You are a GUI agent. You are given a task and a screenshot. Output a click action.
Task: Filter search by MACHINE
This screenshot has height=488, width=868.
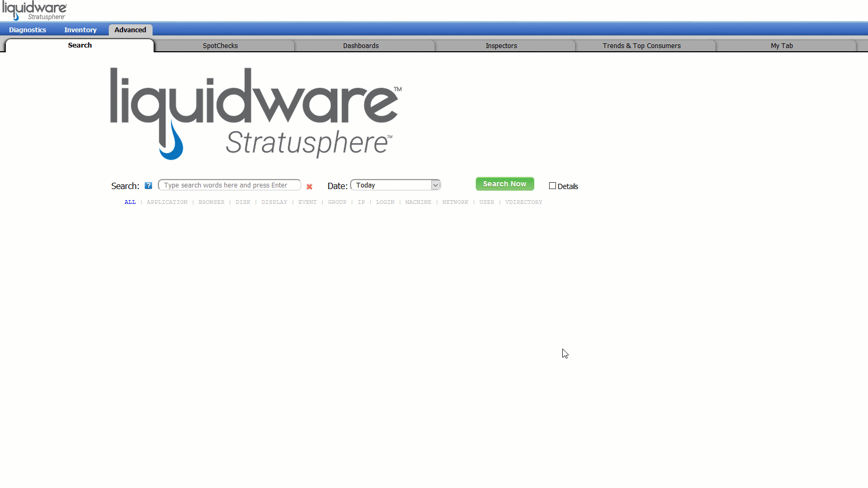tap(418, 202)
